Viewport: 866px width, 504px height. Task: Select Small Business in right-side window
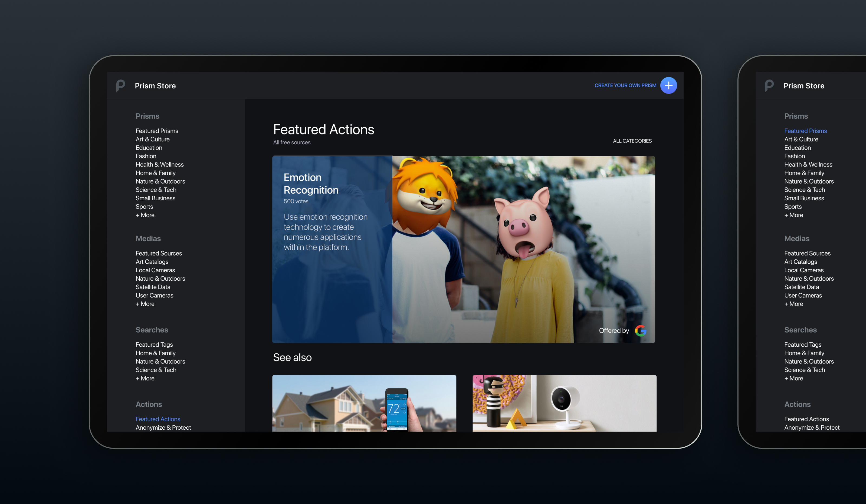point(804,198)
